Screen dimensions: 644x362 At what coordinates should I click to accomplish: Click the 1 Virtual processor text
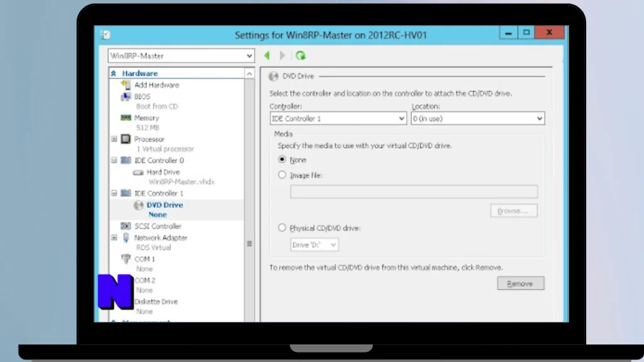[165, 149]
